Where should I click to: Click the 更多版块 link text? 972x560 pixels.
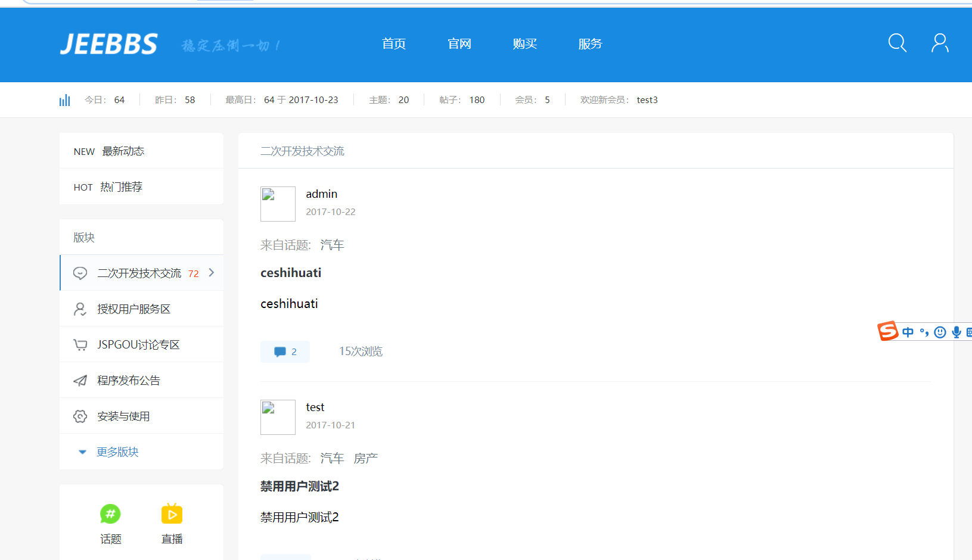[x=117, y=452]
